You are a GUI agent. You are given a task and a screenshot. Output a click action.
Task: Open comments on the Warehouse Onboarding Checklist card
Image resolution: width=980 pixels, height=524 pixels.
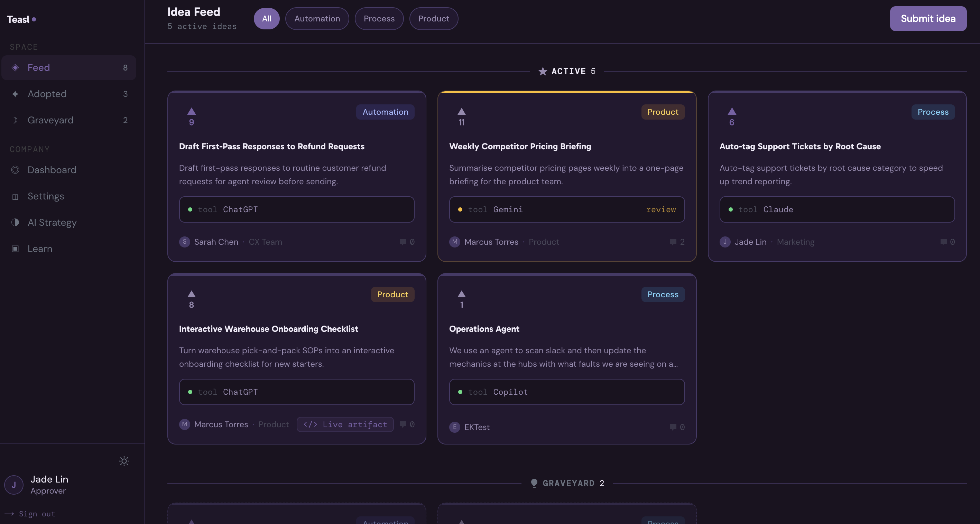point(407,424)
